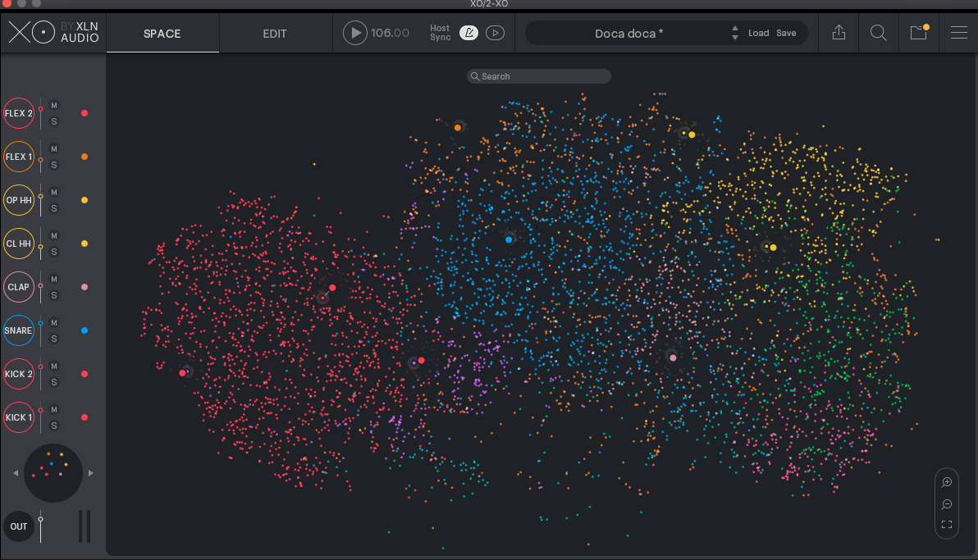Go to previous drum kit with left arrow
Image resolution: width=978 pixels, height=560 pixels.
pos(16,473)
